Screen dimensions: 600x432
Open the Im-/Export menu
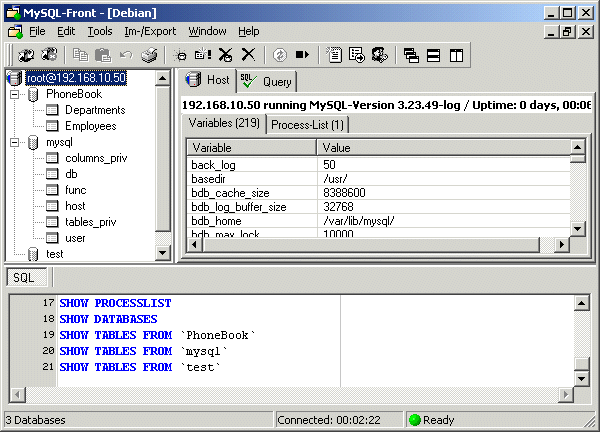(x=150, y=31)
